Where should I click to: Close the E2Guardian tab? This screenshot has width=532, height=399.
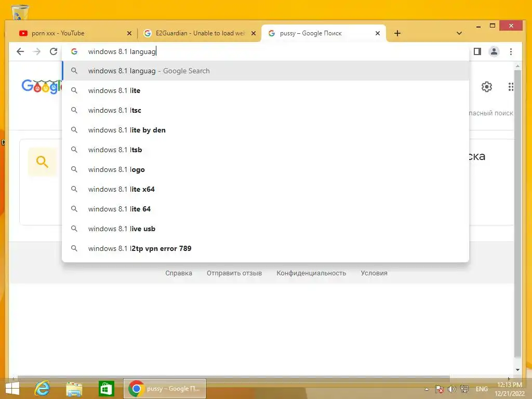tap(254, 33)
